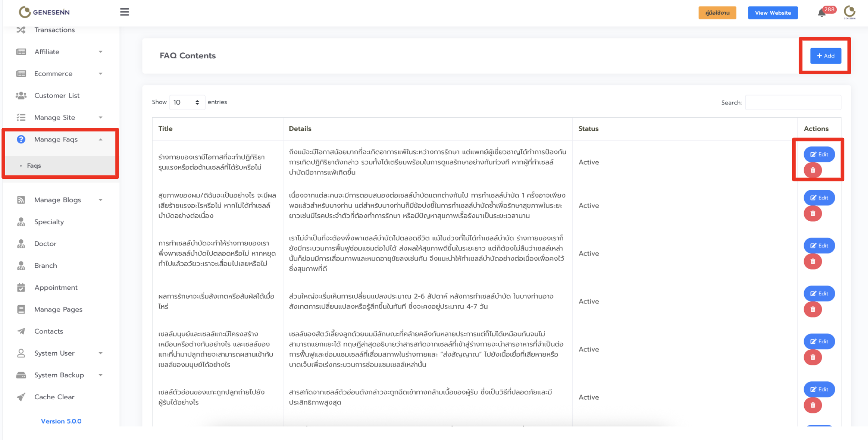868x440 pixels.
Task: Click the View Website button
Action: pyautogui.click(x=772, y=13)
